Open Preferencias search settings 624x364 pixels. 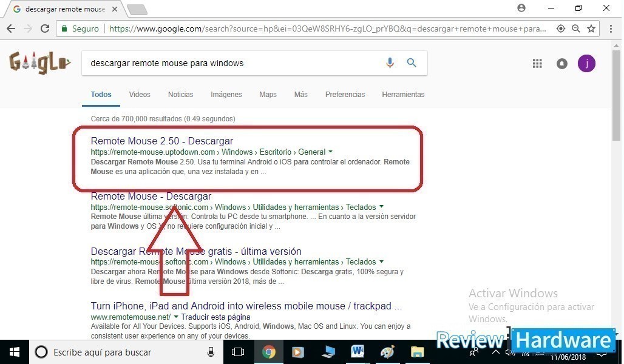pos(345,95)
